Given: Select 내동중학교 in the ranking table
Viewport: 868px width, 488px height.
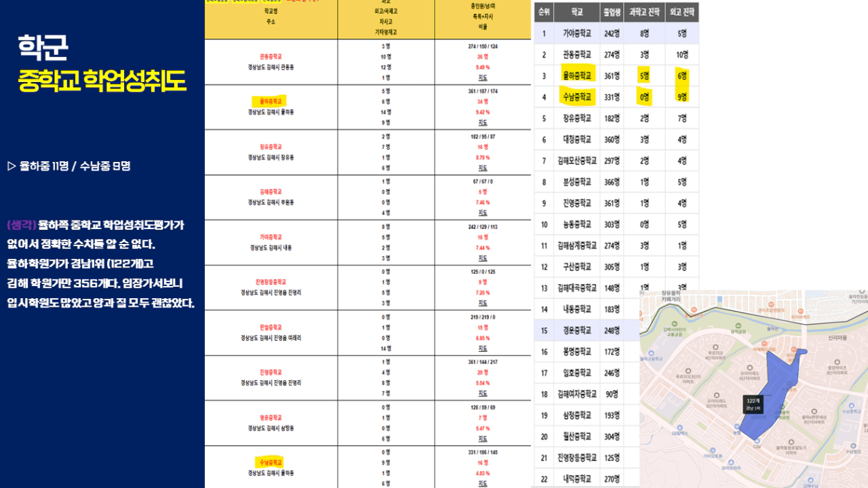Looking at the screenshot, I should pyautogui.click(x=577, y=309).
